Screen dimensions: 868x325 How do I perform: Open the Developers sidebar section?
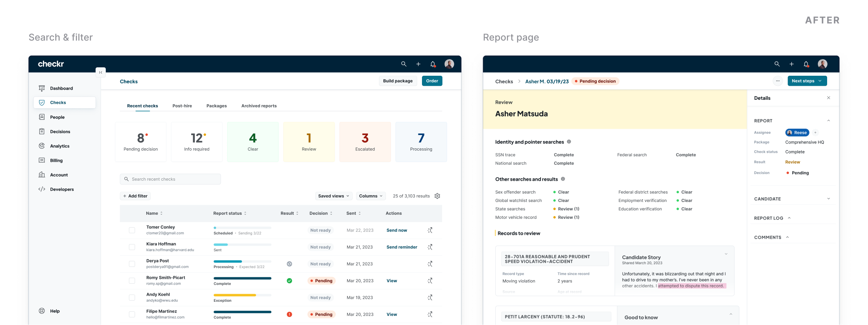(62, 190)
